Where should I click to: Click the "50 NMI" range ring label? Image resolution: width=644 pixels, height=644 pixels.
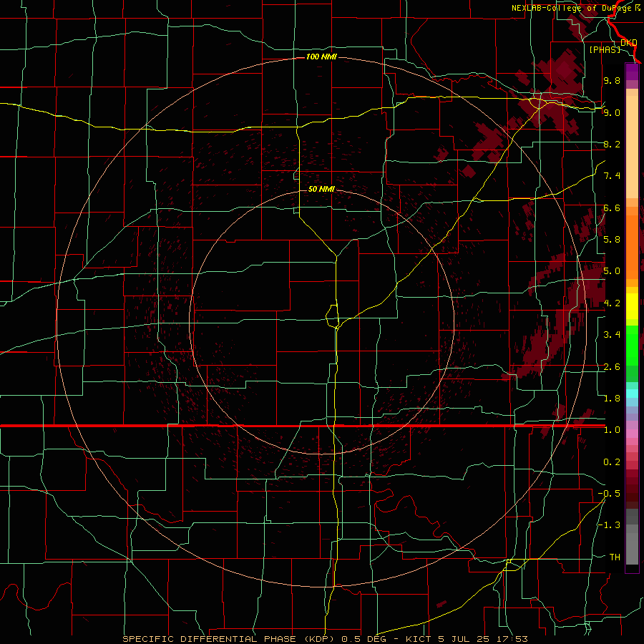point(321,189)
